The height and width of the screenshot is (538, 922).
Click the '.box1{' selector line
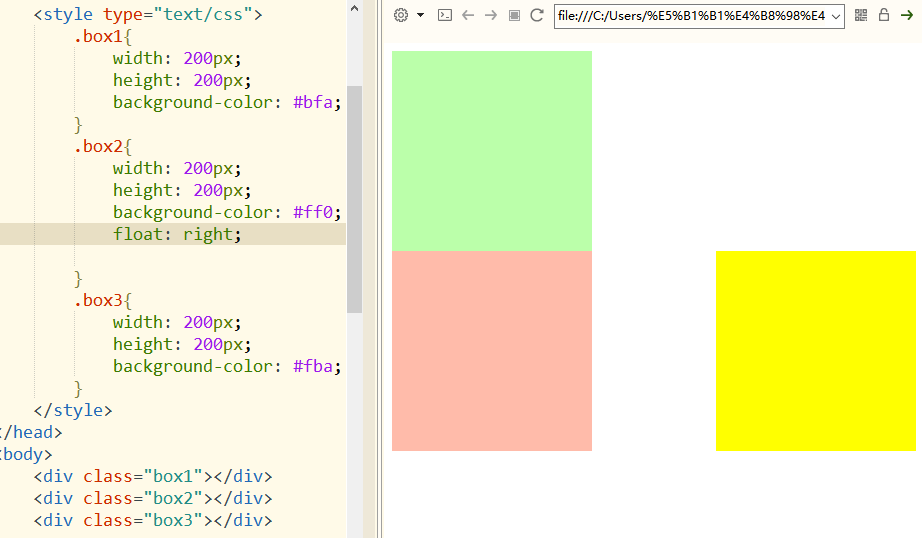pyautogui.click(x=103, y=36)
